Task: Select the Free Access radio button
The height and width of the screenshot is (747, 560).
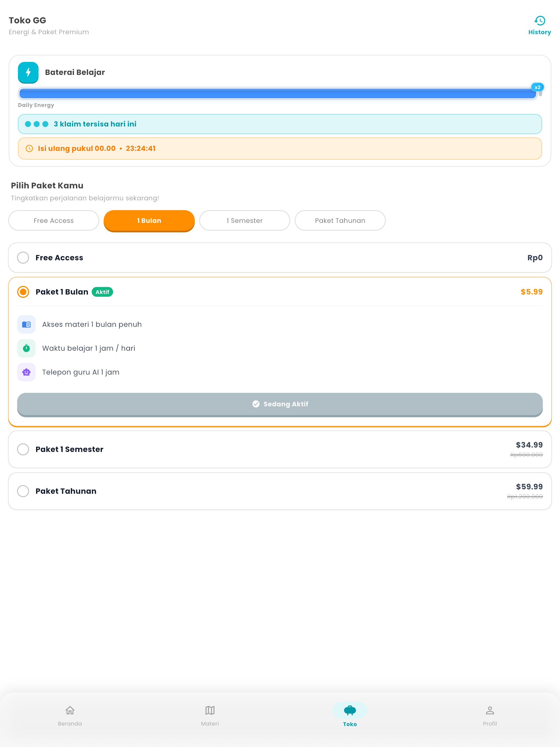Action: pyautogui.click(x=23, y=258)
